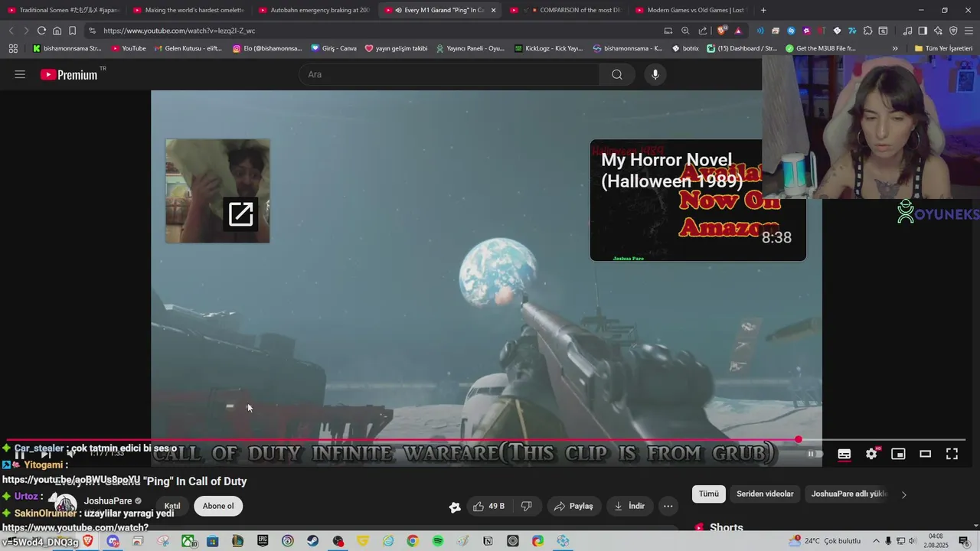
Task: Show hidden system tray icons chevron
Action: 877,541
